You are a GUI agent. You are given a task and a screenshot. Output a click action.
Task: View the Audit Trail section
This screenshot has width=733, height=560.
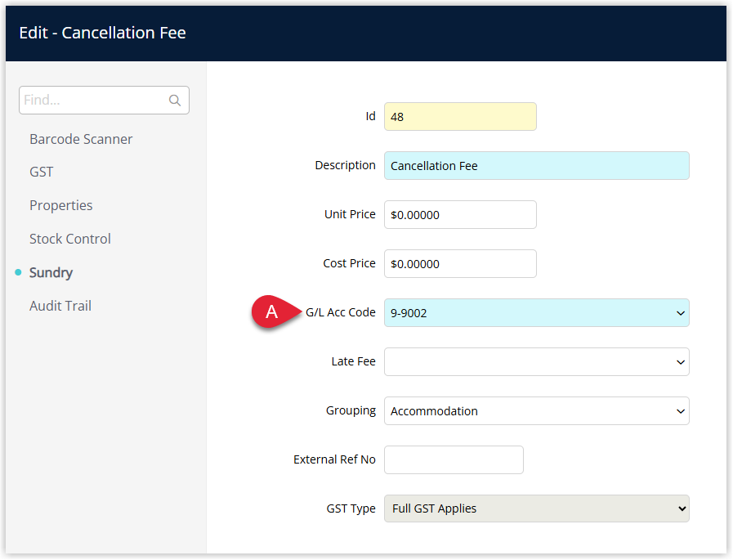[60, 306]
